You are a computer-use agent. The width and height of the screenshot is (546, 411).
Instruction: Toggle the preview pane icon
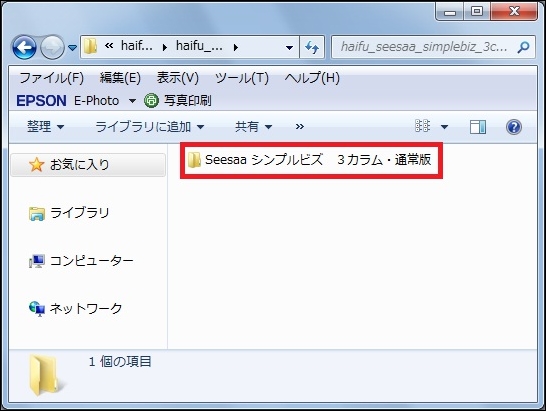pyautogui.click(x=478, y=127)
